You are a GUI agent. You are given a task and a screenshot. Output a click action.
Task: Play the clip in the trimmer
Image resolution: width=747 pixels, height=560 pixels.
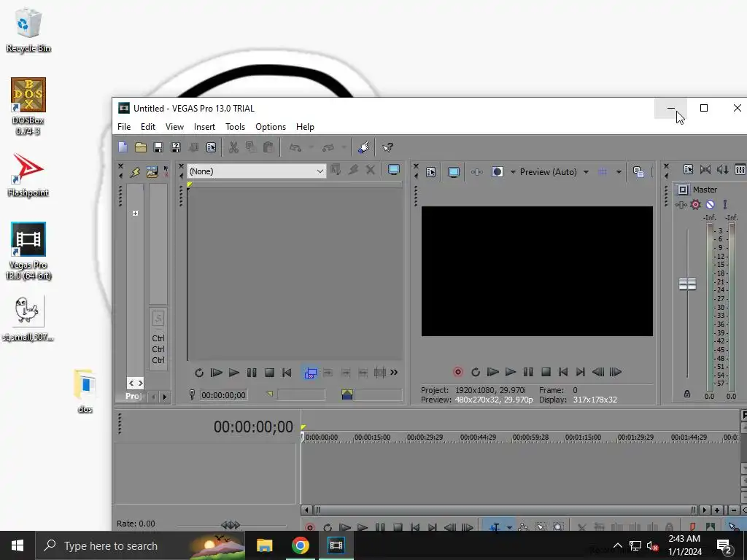click(234, 373)
